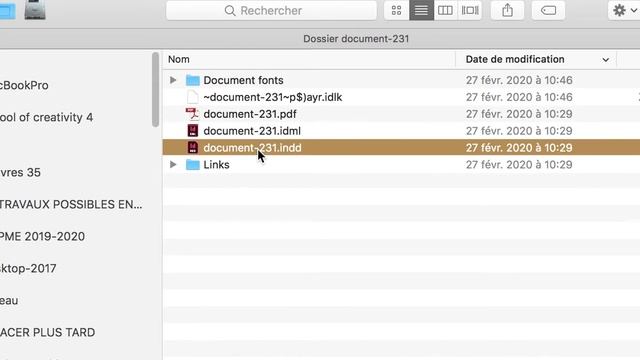The image size is (640, 360).
Task: Click the date of document-231.pdf row
Action: pyautogui.click(x=519, y=114)
